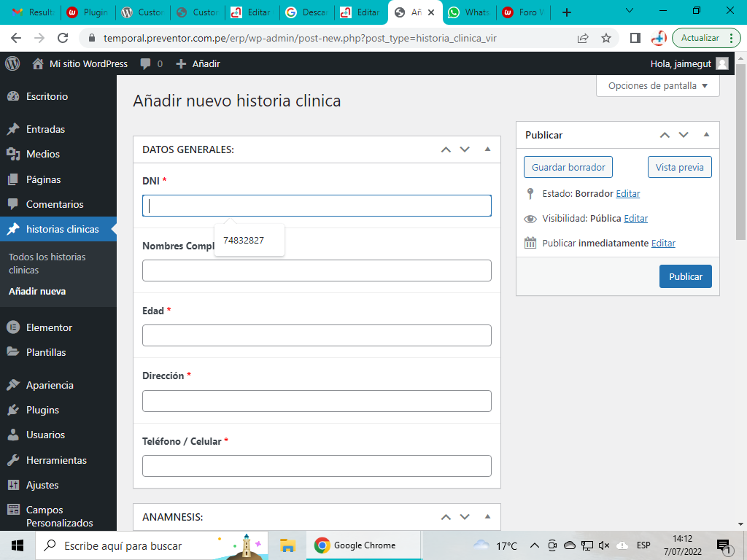This screenshot has width=747, height=560.
Task: Reload the current page
Action: click(63, 38)
